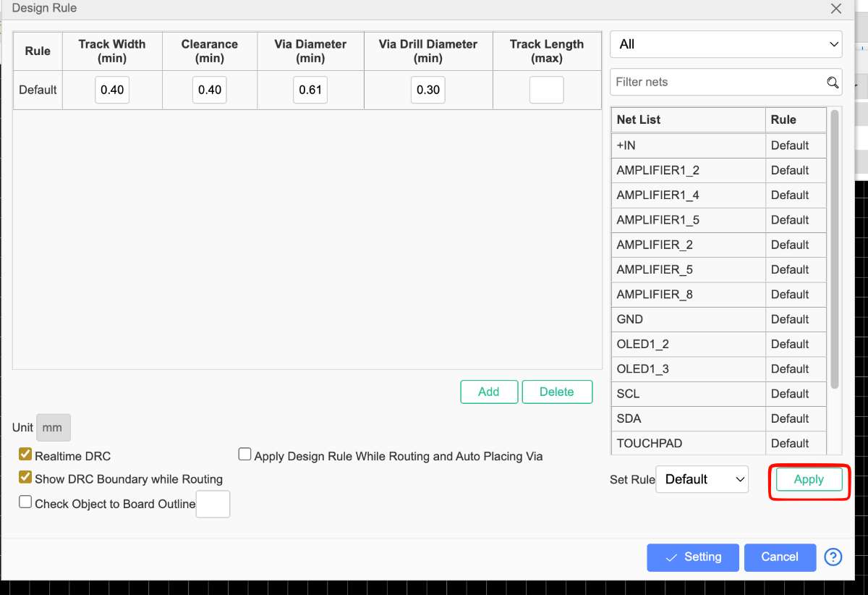
Task: Click the Cancel button
Action: pos(780,557)
